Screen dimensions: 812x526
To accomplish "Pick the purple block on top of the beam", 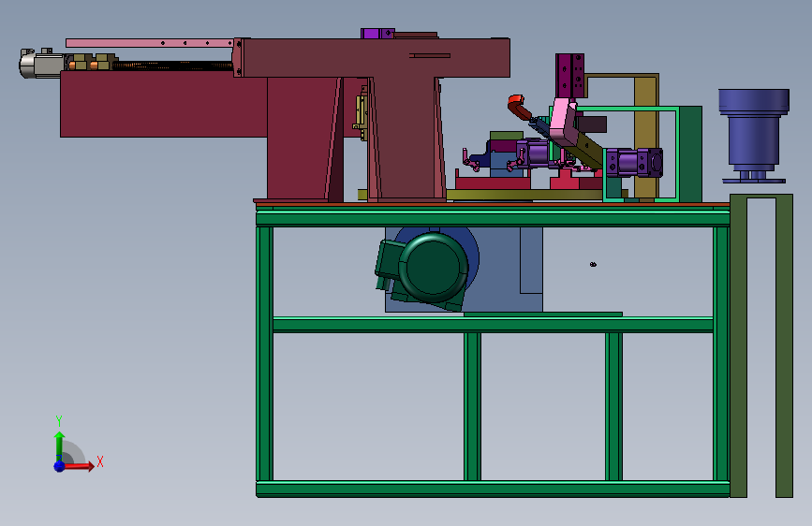I will click(378, 34).
